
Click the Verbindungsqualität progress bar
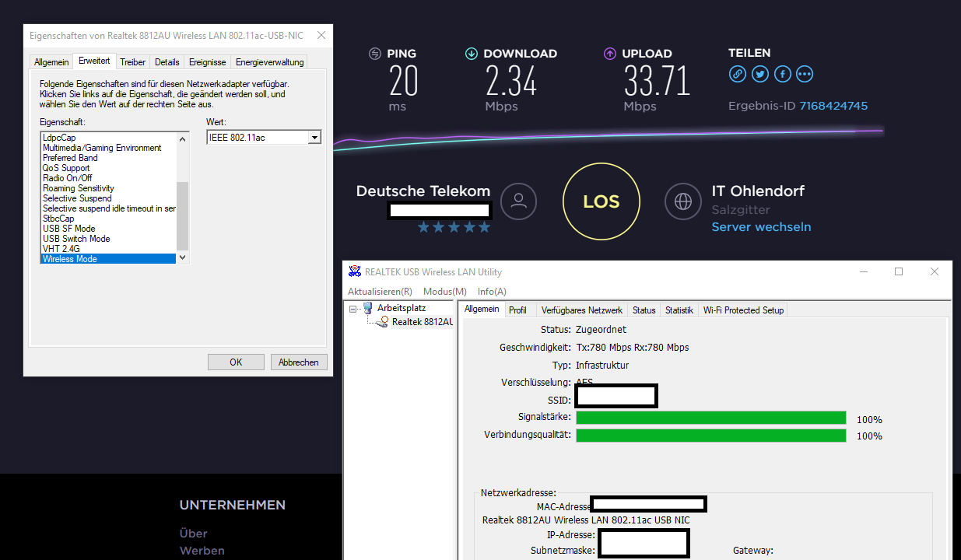click(710, 435)
